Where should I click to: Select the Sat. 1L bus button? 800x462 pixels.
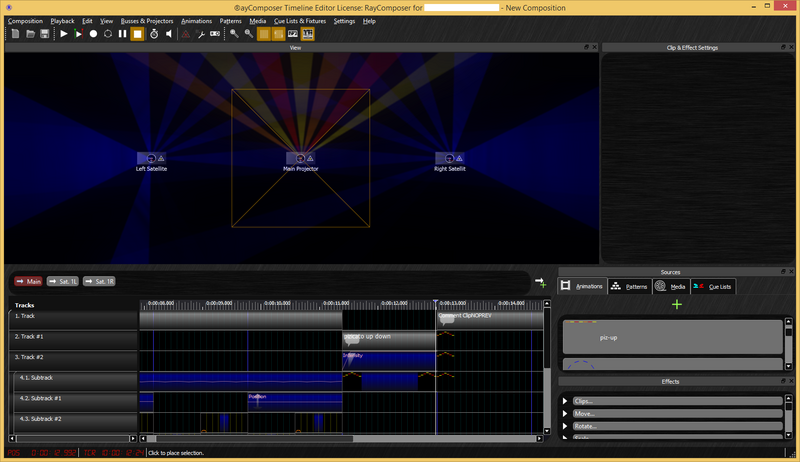point(63,281)
